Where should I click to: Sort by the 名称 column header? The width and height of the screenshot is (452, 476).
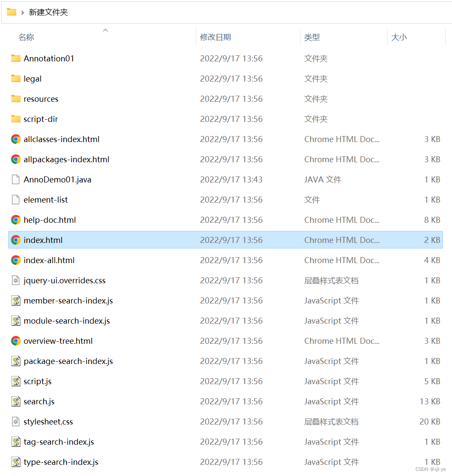pos(26,37)
